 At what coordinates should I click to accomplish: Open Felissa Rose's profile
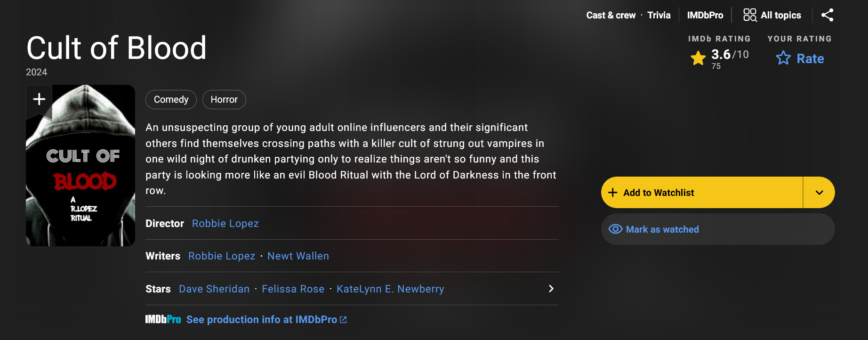[x=293, y=289]
